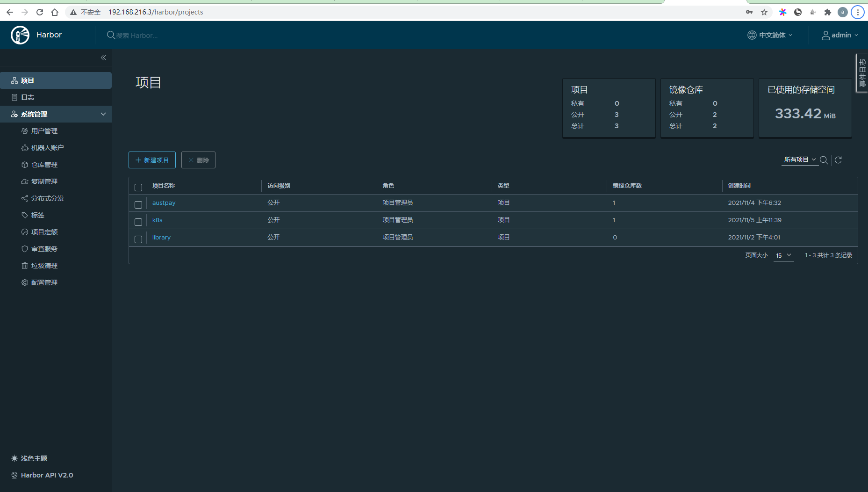Select all projects checkbox in header
This screenshot has width=868, height=492.
138,187
